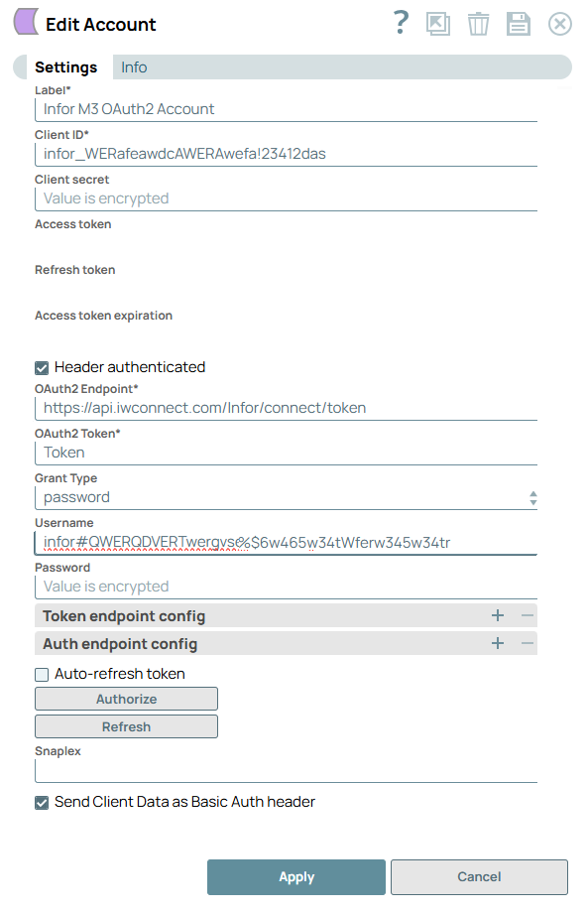
Task: Switch to the Info tab
Action: pyautogui.click(x=134, y=66)
